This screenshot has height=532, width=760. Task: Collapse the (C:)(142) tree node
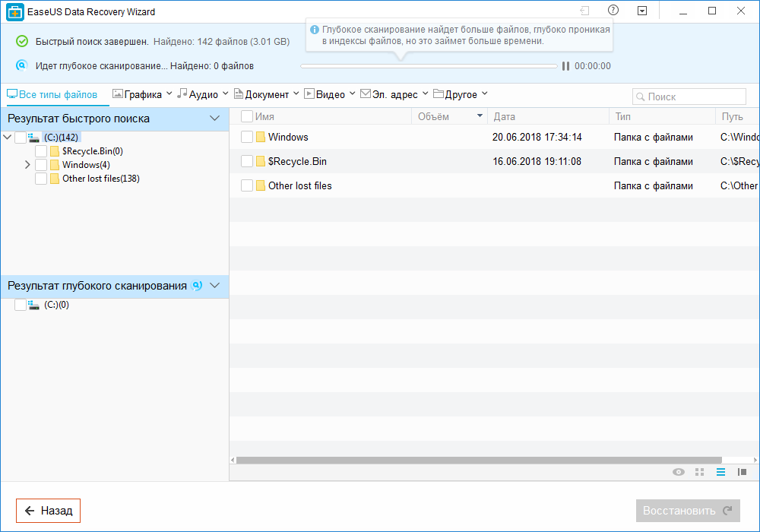tap(8, 138)
